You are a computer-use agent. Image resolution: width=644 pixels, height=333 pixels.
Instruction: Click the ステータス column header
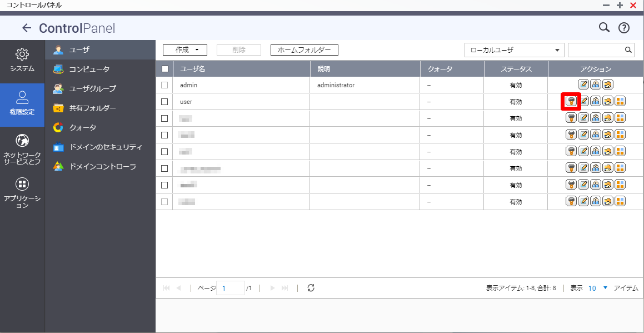516,69
